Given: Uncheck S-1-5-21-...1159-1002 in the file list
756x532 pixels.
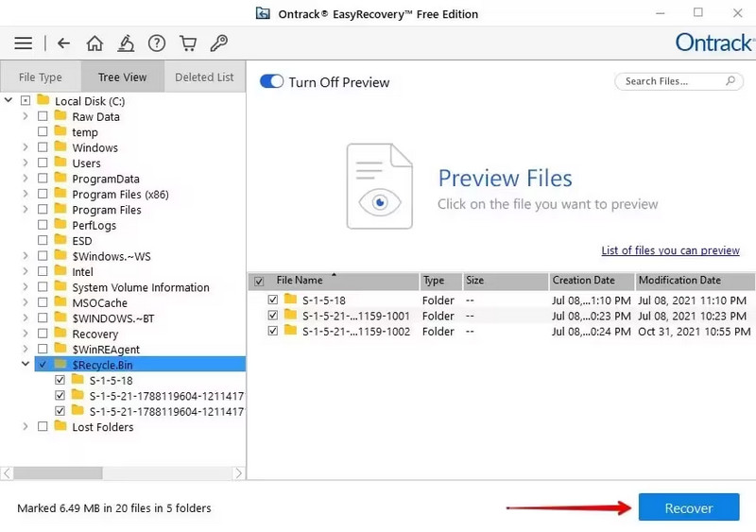Looking at the screenshot, I should pyautogui.click(x=273, y=331).
